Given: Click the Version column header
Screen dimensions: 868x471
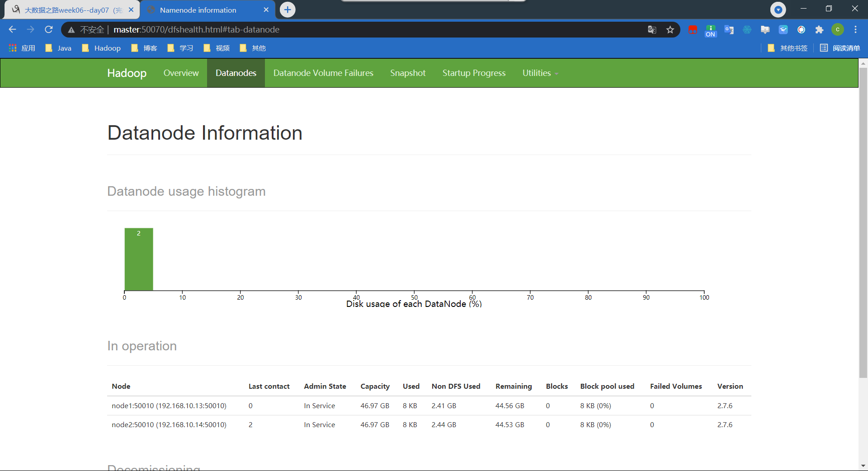Looking at the screenshot, I should click(x=730, y=386).
